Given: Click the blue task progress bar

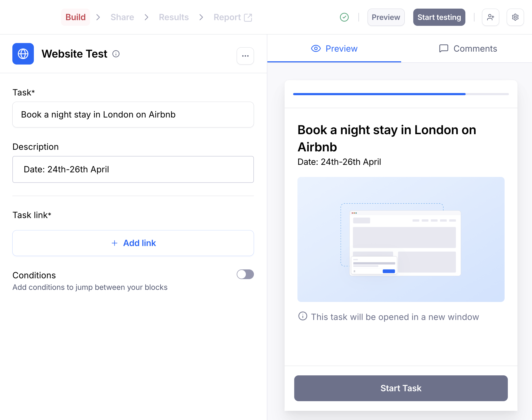Looking at the screenshot, I should 379,94.
